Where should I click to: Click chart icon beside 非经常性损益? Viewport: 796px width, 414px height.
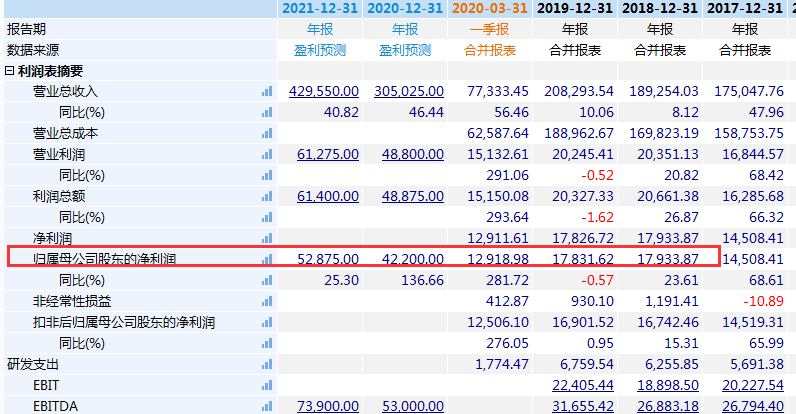coord(267,301)
